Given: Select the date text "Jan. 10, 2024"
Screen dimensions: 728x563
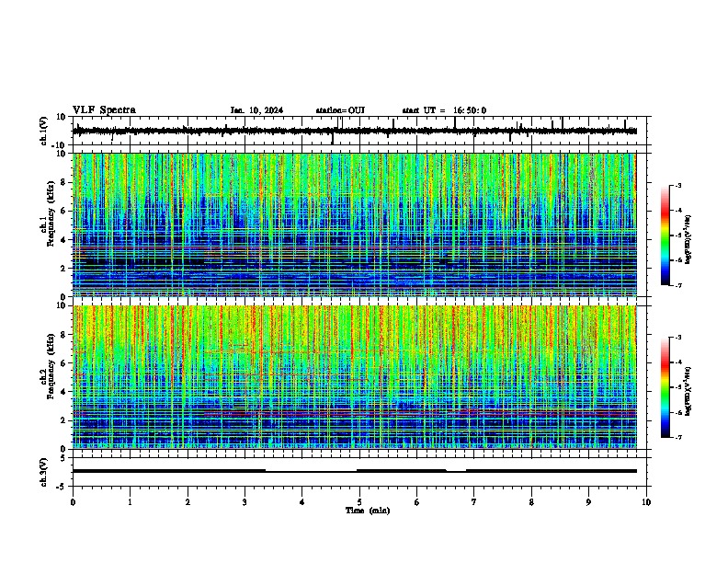Looking at the screenshot, I should pyautogui.click(x=256, y=110).
